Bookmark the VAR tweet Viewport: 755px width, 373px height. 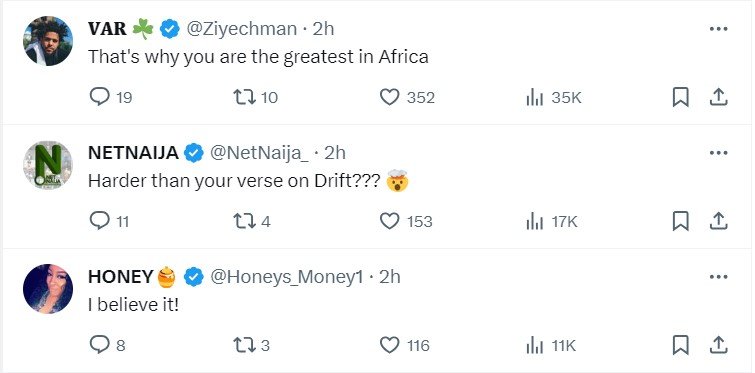pos(680,98)
